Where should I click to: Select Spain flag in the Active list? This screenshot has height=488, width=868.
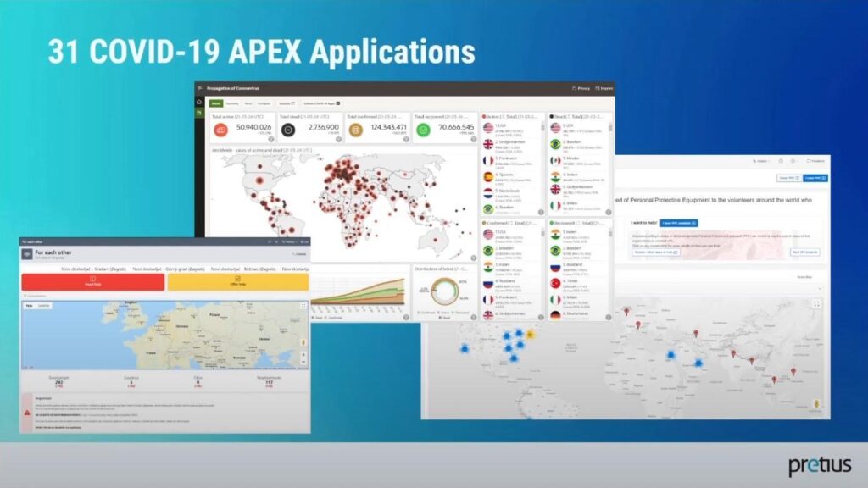(x=487, y=177)
